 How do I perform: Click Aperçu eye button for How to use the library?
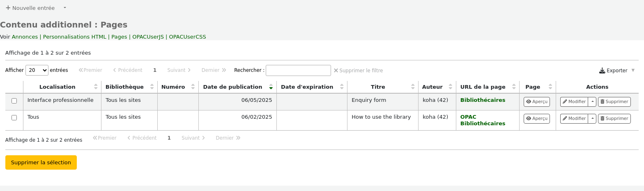pos(536,119)
